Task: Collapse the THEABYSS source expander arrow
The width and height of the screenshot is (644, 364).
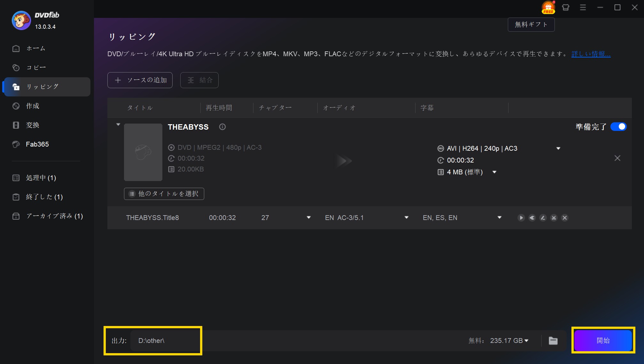Action: coord(118,125)
